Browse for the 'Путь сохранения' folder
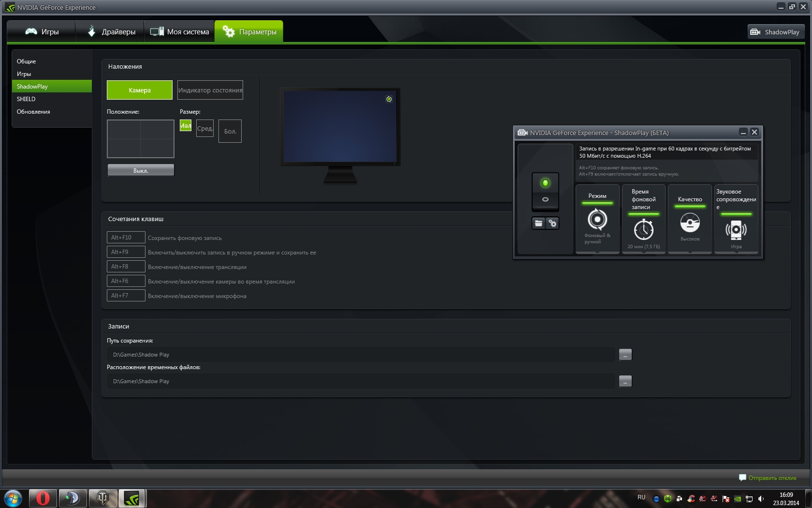Screen dimensions: 812x508 (x=625, y=355)
